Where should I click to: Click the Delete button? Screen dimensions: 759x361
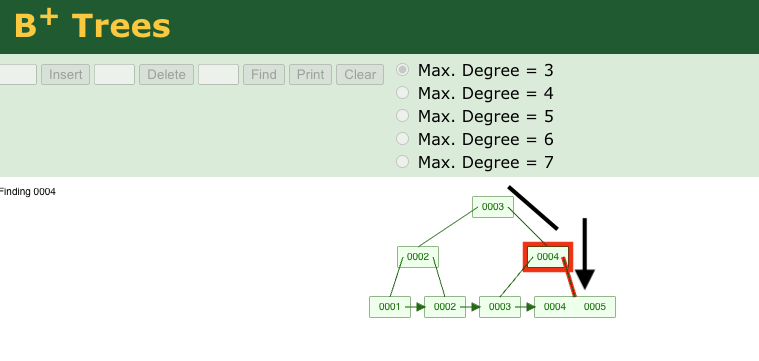point(167,75)
